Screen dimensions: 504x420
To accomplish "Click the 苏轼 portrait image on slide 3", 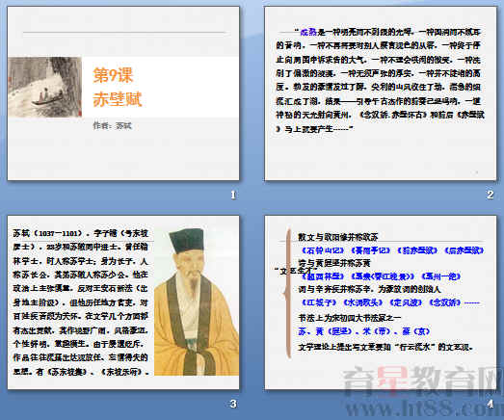I will [197, 302].
